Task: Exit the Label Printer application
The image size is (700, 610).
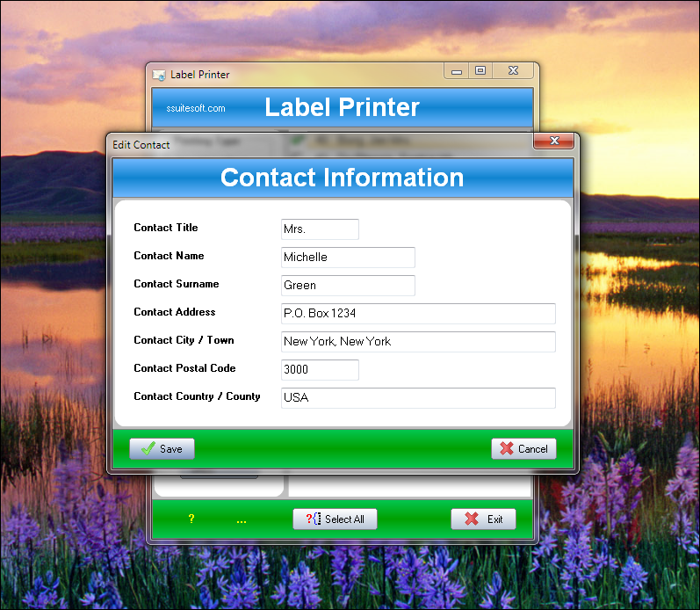Action: (483, 519)
